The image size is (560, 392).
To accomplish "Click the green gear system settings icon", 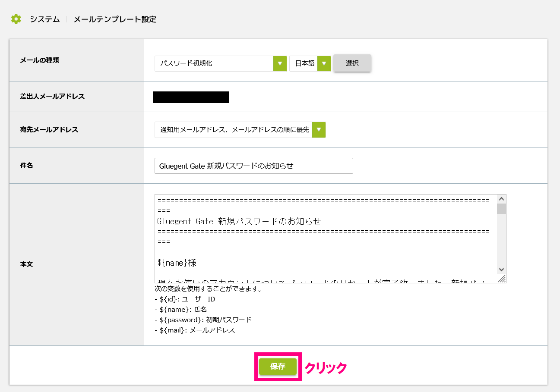I will point(16,19).
